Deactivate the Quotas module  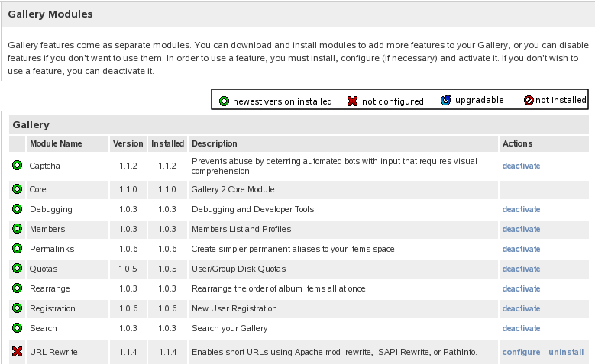coord(521,269)
